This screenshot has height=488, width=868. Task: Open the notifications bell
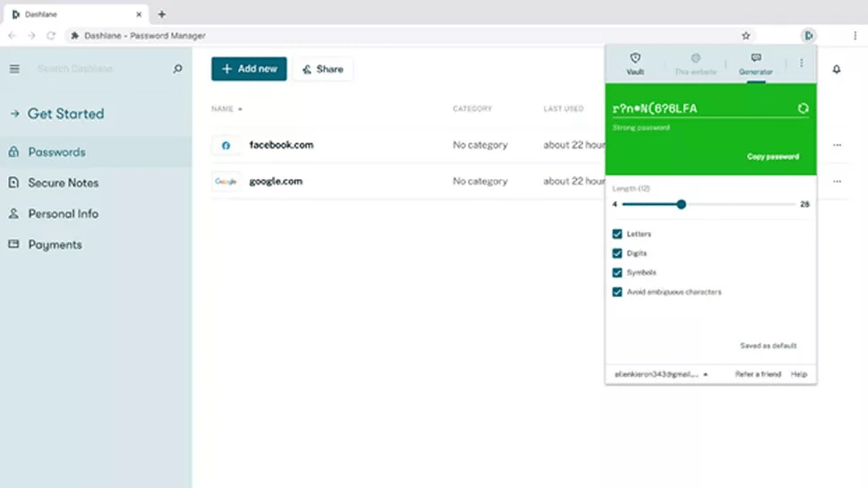click(837, 69)
